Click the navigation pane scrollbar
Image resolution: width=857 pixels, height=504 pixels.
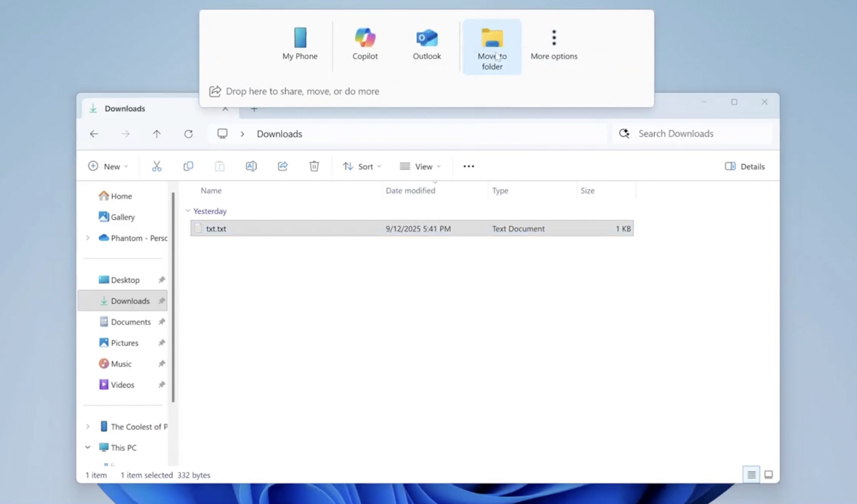[x=173, y=297]
